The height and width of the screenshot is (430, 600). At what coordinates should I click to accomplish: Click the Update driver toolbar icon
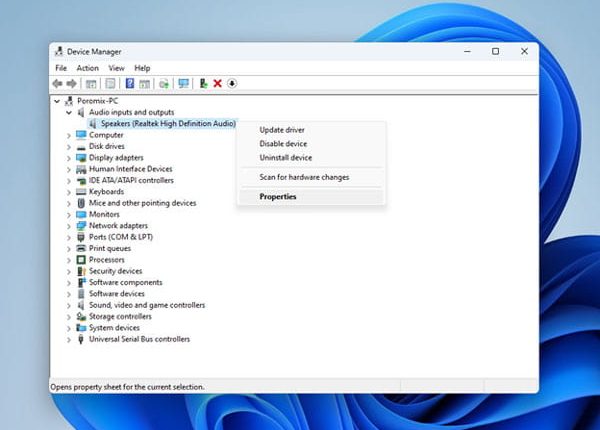click(x=164, y=83)
